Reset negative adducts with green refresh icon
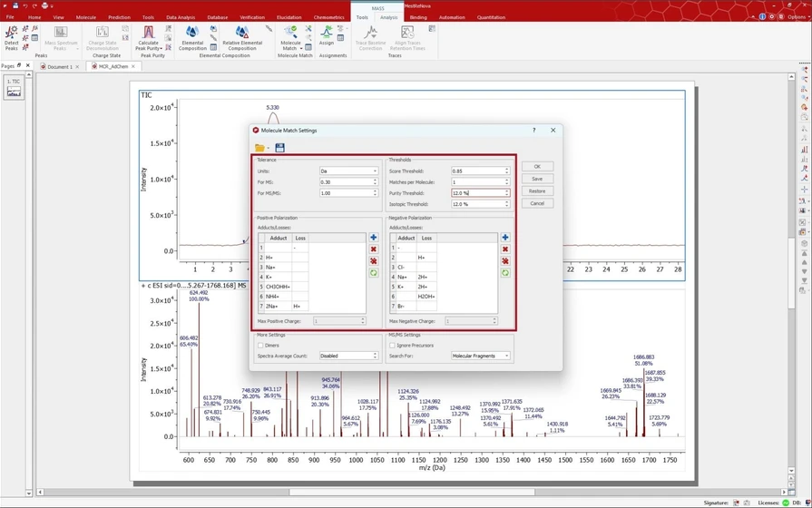 point(505,273)
